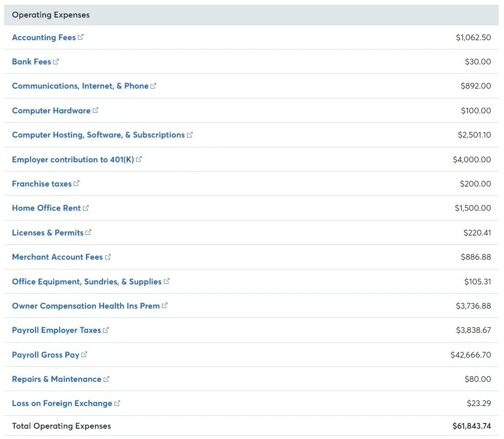Click the external link icon for Payroll Gross Pay
Viewport: 504px width, 439px height.
pos(85,354)
